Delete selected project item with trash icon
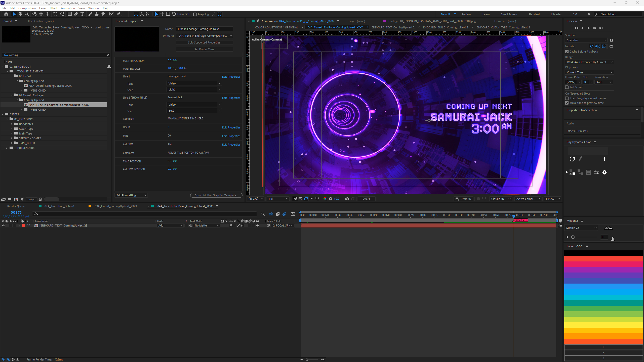644x362 pixels. click(x=40, y=199)
